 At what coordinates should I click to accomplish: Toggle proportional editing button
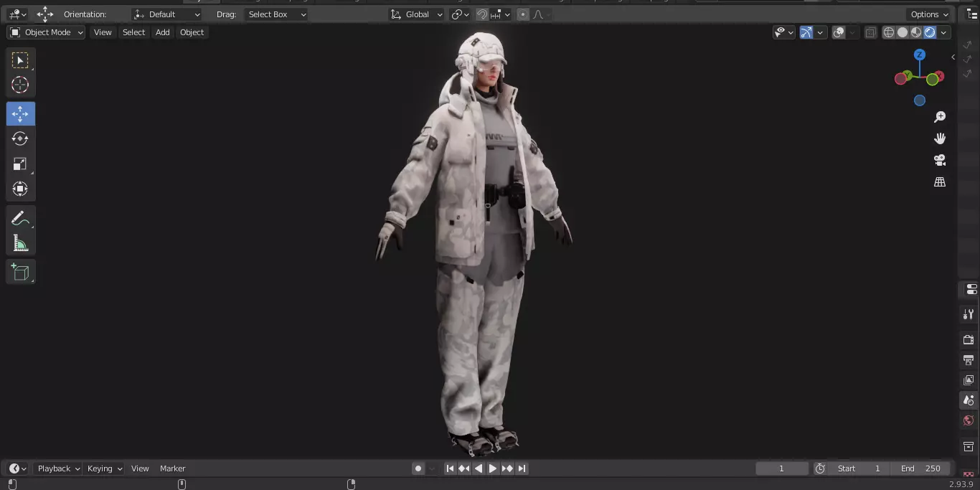[522, 14]
